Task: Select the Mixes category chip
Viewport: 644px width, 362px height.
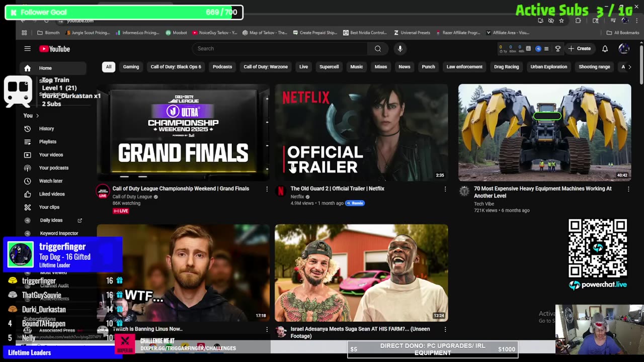Action: (x=381, y=67)
